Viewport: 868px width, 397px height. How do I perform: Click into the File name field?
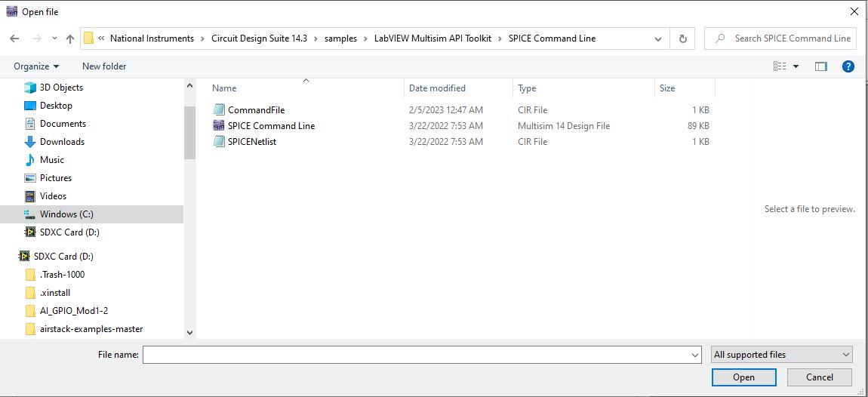416,355
